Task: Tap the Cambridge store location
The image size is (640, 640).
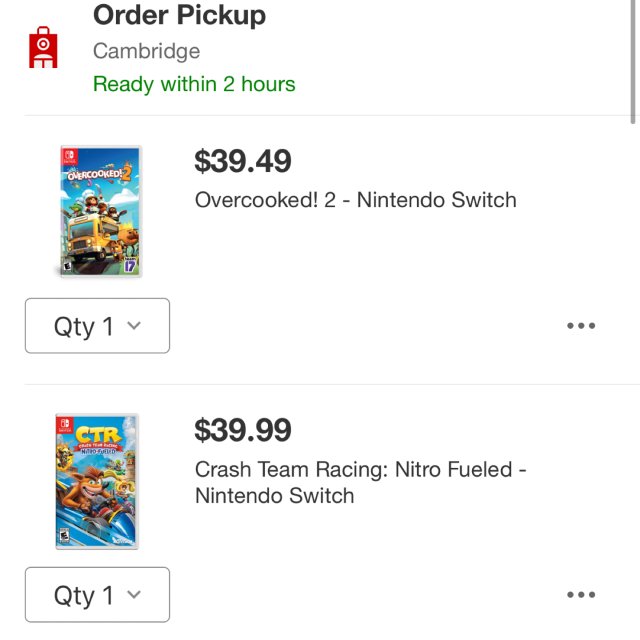Action: tap(146, 51)
